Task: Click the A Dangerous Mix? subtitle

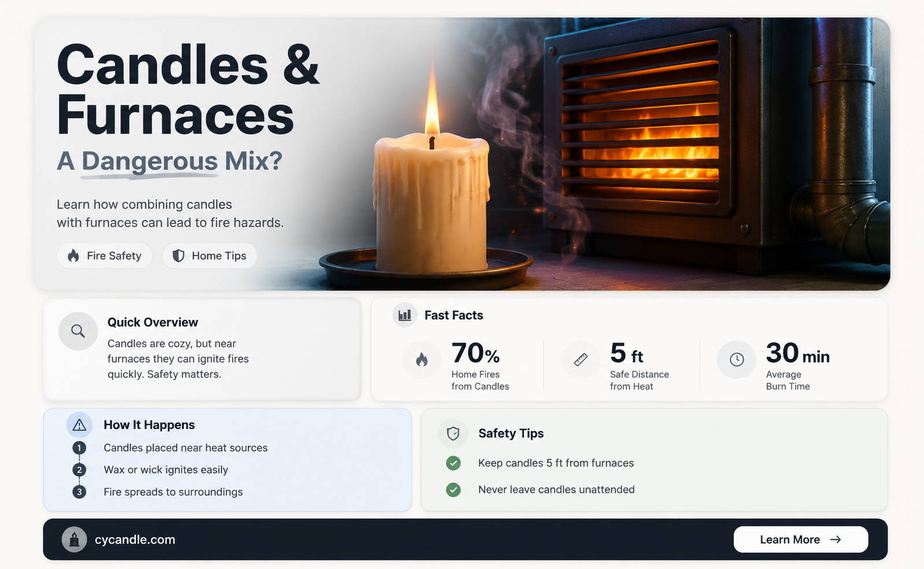Action: pos(169,161)
